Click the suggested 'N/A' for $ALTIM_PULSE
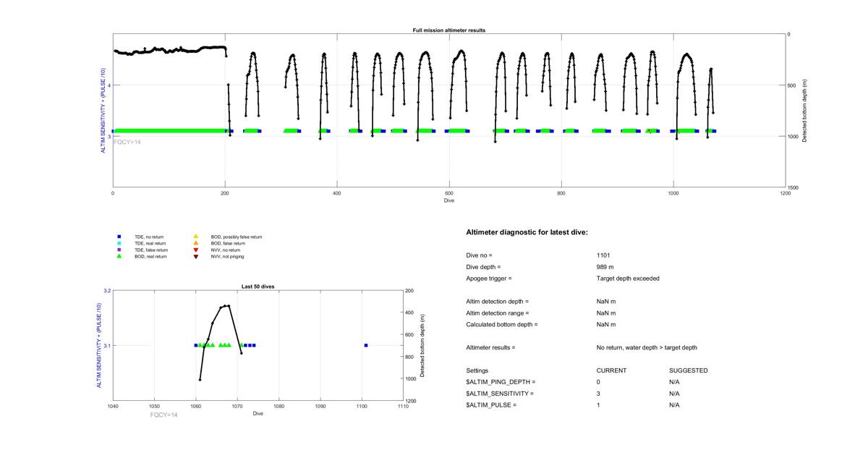Viewport: 868px width, 450px height. pyautogui.click(x=675, y=405)
